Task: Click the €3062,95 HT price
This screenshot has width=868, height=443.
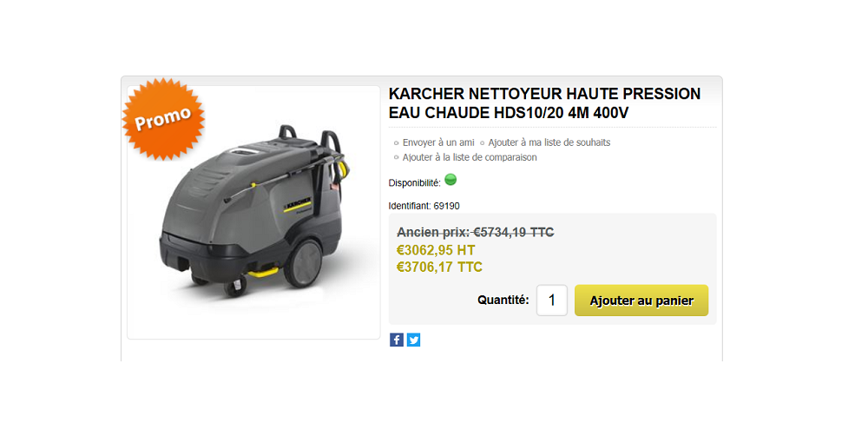Action: (436, 250)
